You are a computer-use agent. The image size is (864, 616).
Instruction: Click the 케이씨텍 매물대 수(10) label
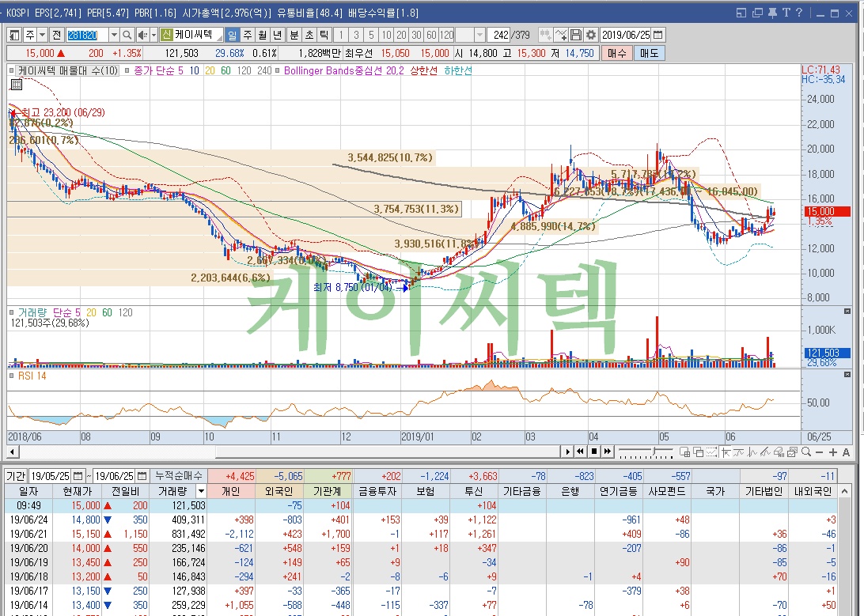(68, 70)
